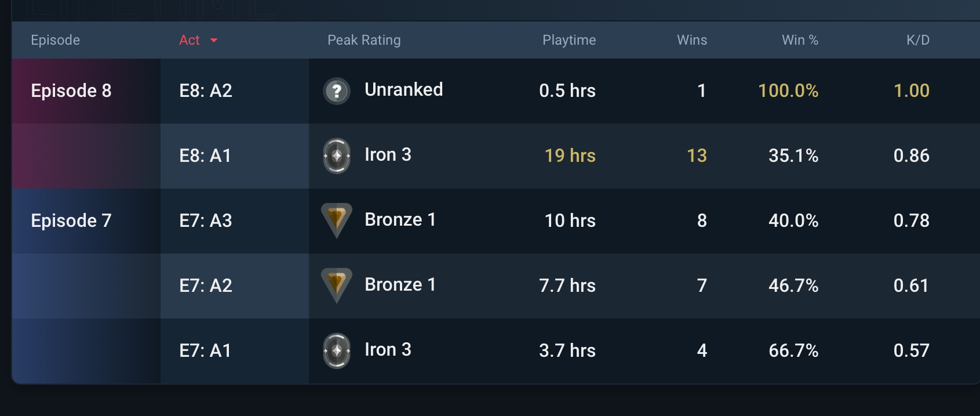Click the Bronze 1 badge beside E7: A3
Screen dimensions: 980x416
[337, 220]
